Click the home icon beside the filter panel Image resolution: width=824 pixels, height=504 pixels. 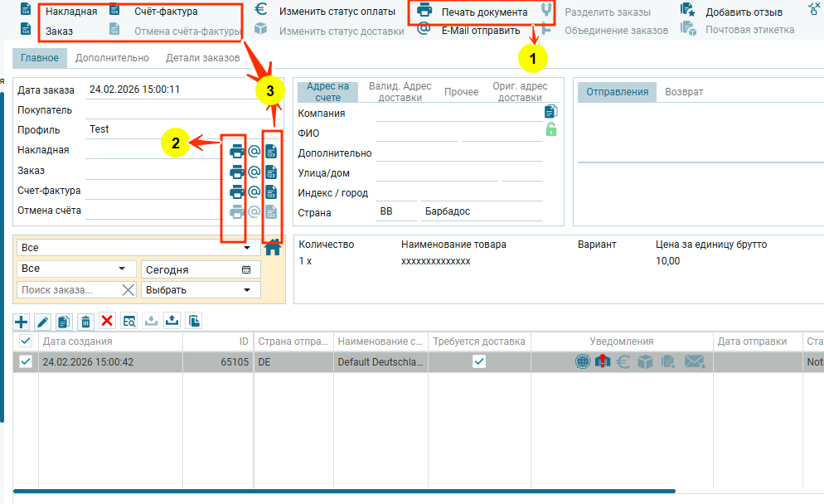click(x=272, y=248)
